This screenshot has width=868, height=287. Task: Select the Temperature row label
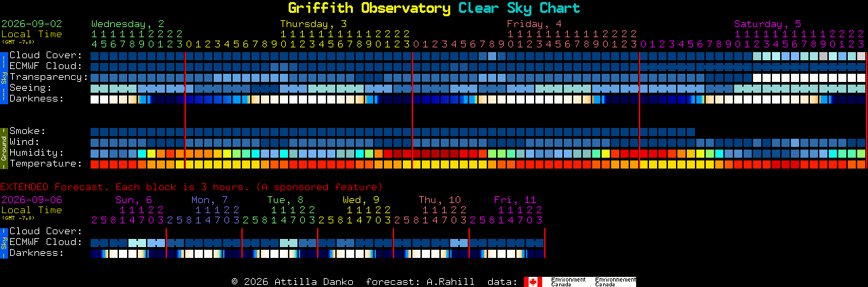(x=46, y=163)
